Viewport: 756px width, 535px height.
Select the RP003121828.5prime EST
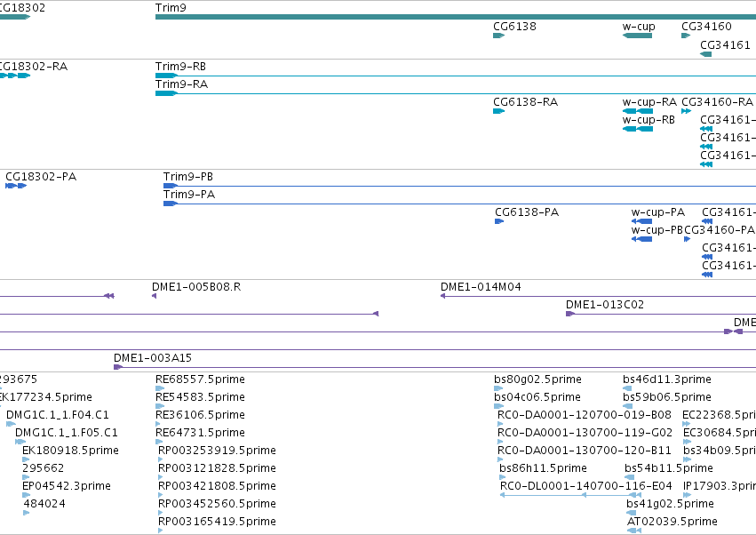pyautogui.click(x=217, y=469)
